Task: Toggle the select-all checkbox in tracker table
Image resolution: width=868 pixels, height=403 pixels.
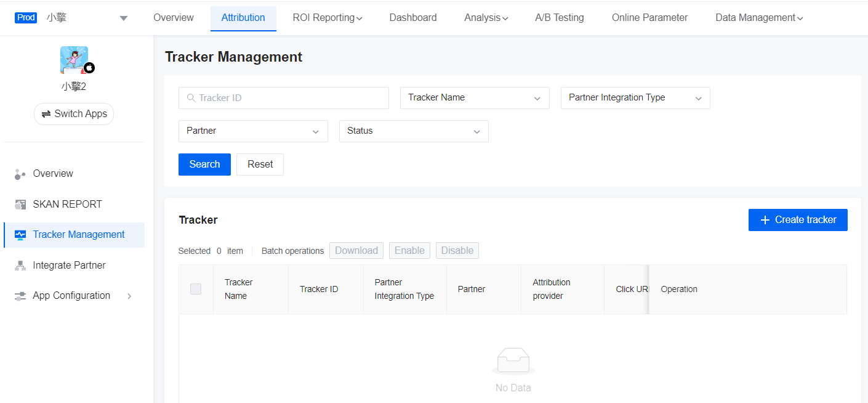Action: pyautogui.click(x=196, y=288)
